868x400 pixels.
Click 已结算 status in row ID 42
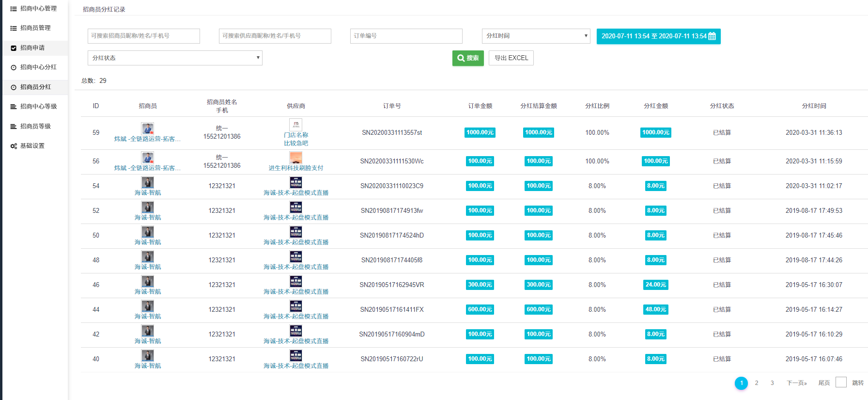(722, 334)
